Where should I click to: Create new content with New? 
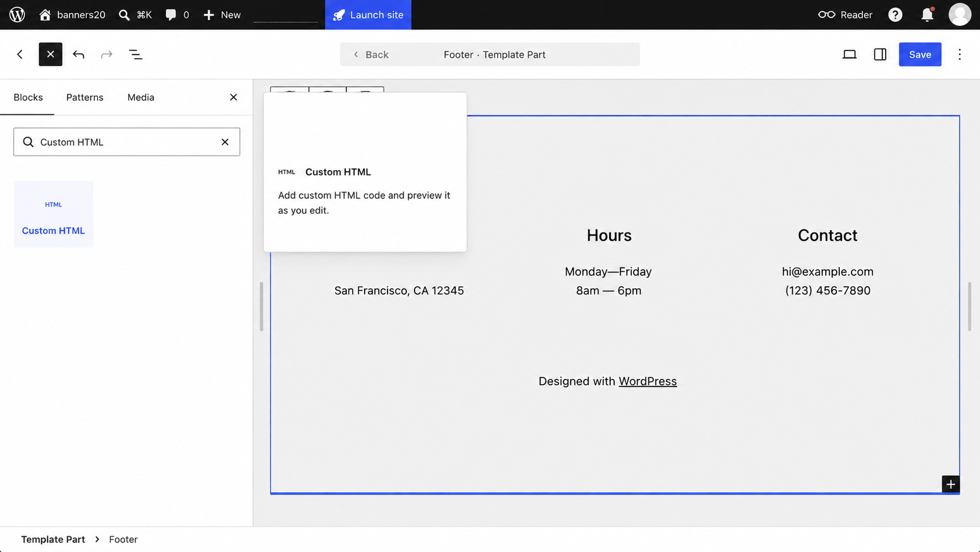click(x=222, y=15)
